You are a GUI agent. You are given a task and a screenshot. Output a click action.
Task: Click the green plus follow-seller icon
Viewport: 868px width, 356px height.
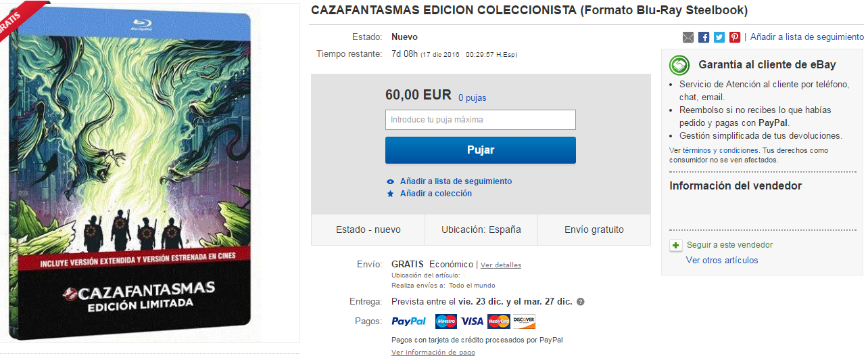point(676,246)
